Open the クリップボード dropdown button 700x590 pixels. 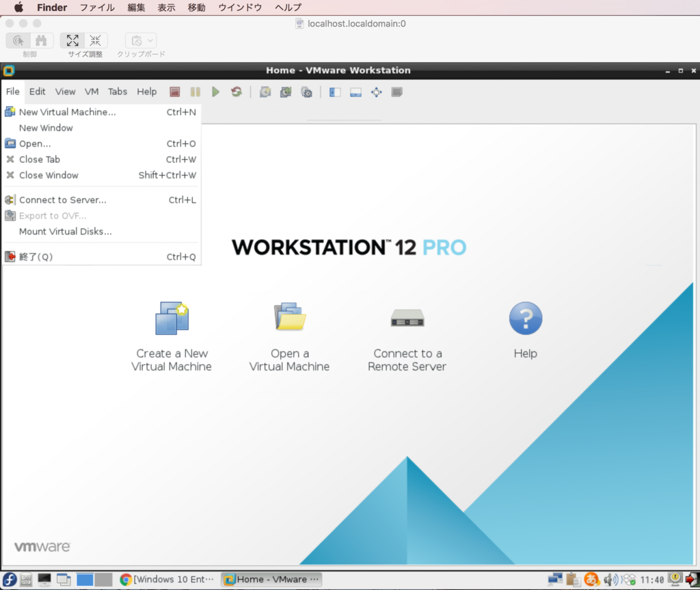pos(141,40)
